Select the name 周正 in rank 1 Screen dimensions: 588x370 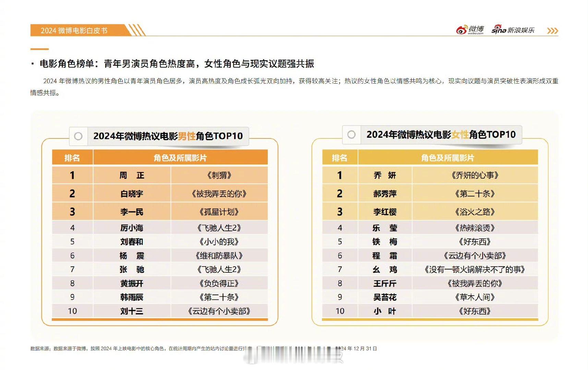coord(132,175)
